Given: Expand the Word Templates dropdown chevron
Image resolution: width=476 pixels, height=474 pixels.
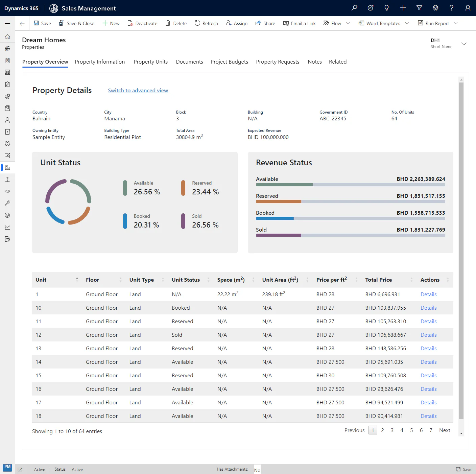Looking at the screenshot, I should [407, 23].
